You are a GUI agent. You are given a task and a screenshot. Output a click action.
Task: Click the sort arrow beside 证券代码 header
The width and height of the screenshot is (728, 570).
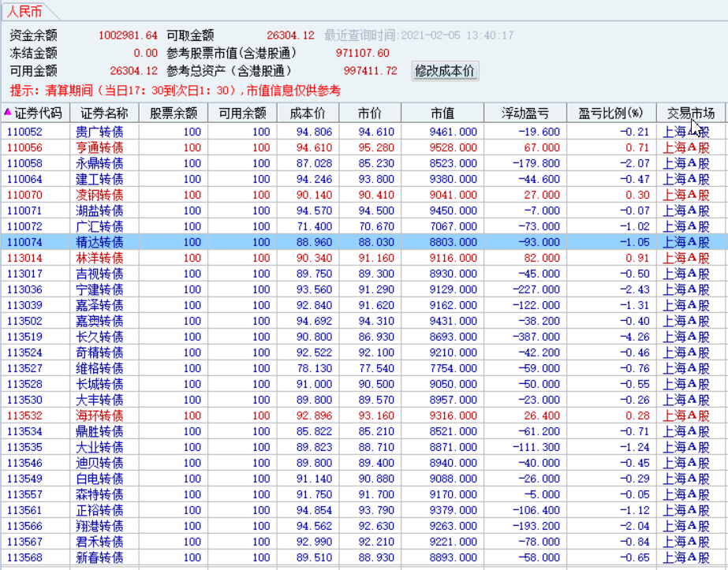click(x=7, y=112)
